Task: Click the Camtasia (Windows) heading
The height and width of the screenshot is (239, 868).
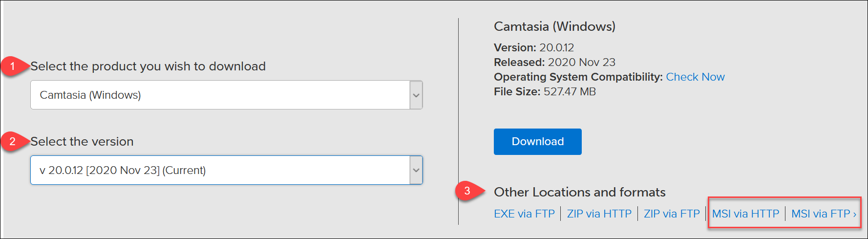Action: tap(554, 26)
